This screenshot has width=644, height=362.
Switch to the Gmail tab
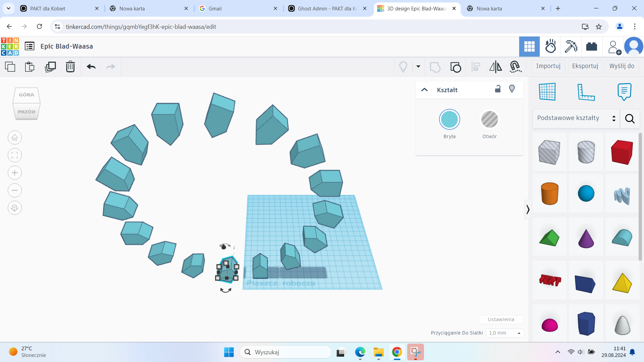238,8
